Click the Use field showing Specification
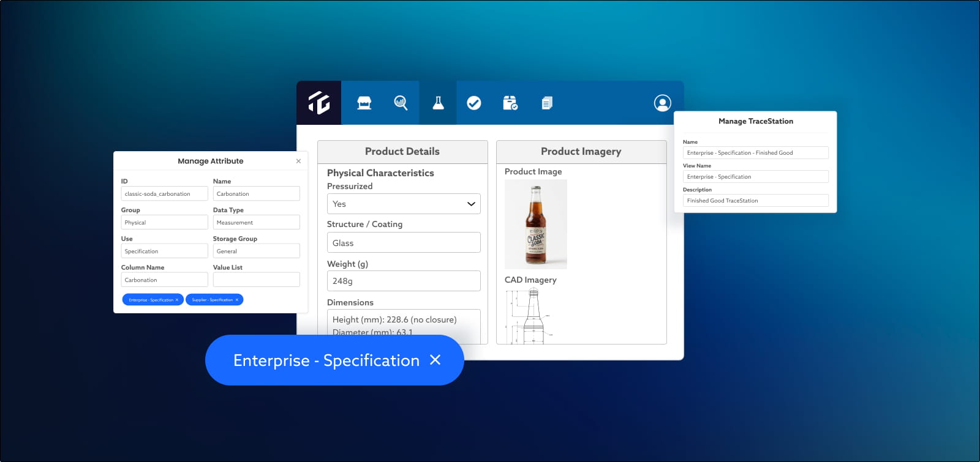 [x=164, y=251]
